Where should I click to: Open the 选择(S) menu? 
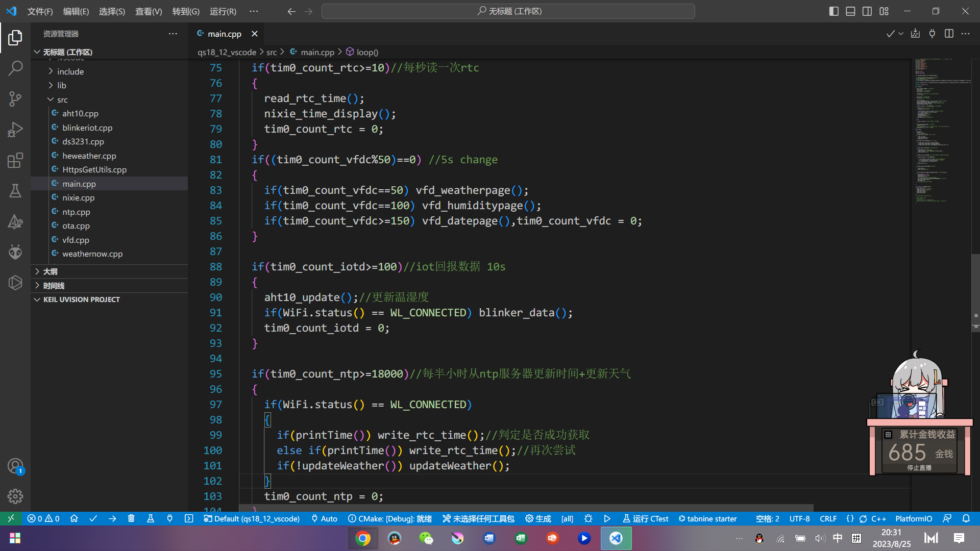[x=112, y=11]
